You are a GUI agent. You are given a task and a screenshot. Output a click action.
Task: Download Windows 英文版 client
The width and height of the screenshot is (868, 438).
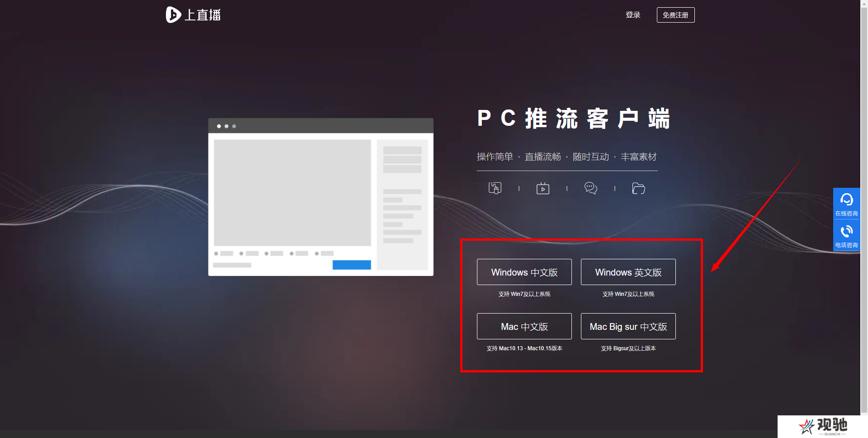point(628,272)
